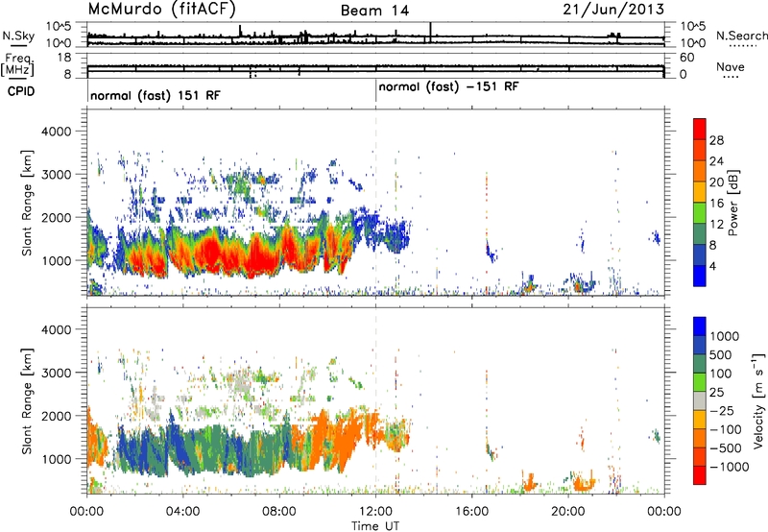Click the '16' power colorbar tick value
Viewport: 768px width, 532px height.
[716, 203]
